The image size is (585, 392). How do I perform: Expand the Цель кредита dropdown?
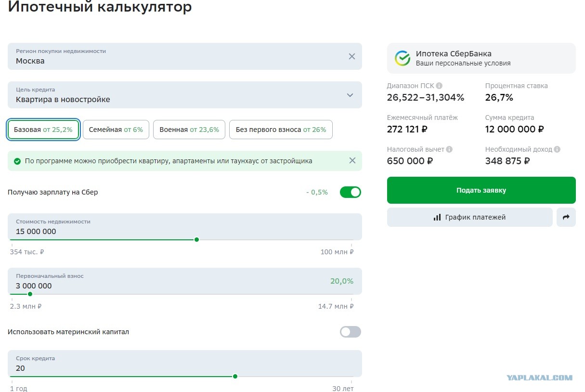(350, 95)
